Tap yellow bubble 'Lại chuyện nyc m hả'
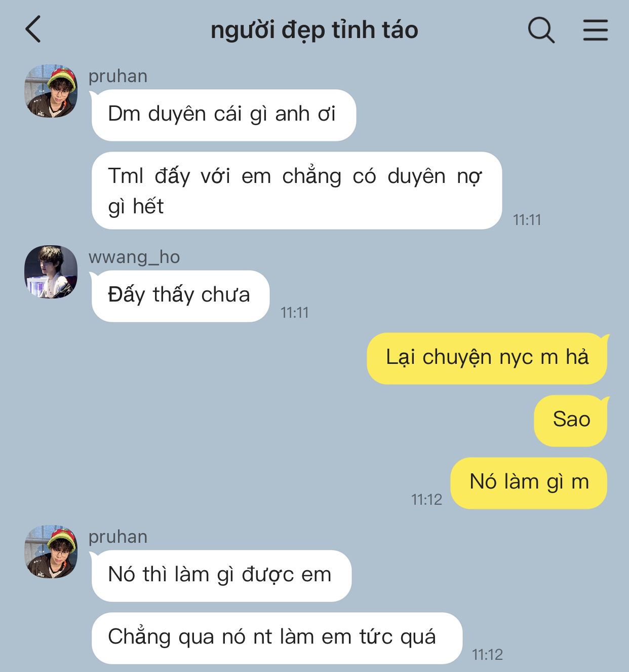Screen dimensions: 629x672 (487, 358)
